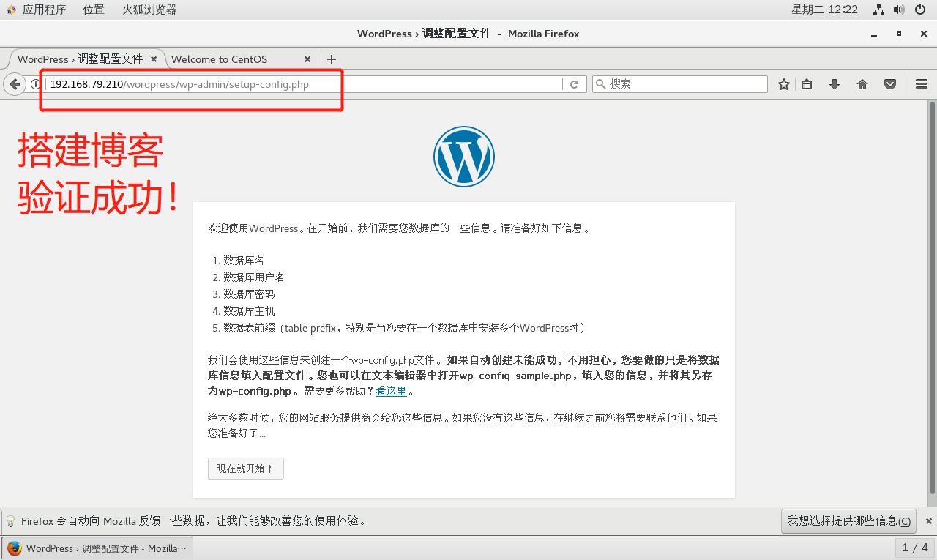The width and height of the screenshot is (937, 560).
Task: Click the 数据表前缀 list item
Action: tap(404, 328)
